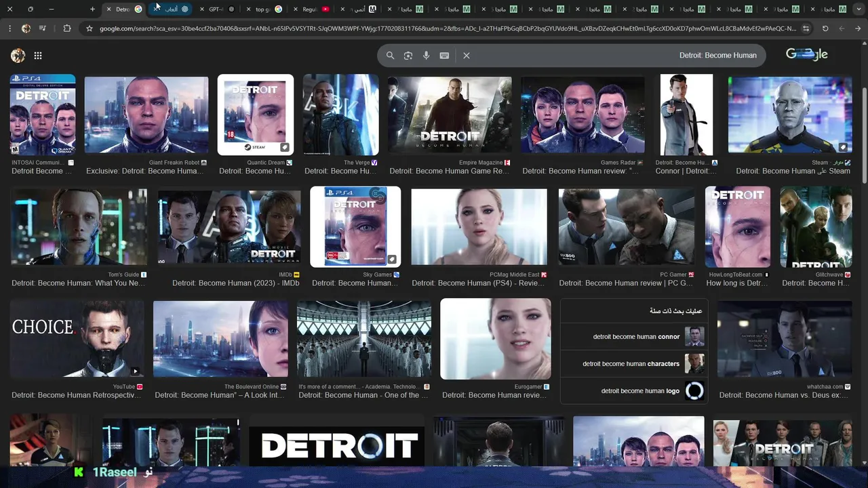Open the Giant Freakin Robot image result
The width and height of the screenshot is (868, 488).
point(146,115)
